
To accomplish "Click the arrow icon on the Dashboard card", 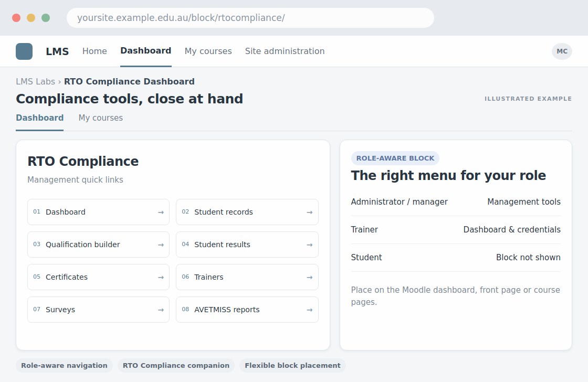I will click(161, 212).
